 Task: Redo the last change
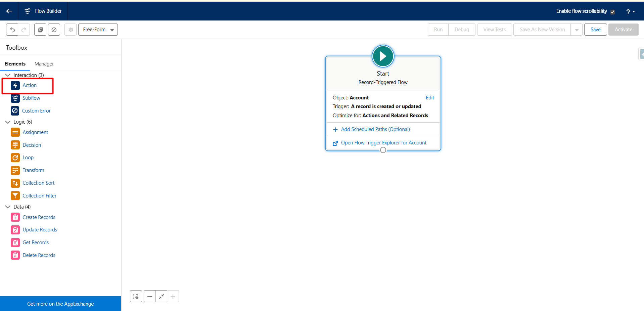[x=24, y=30]
